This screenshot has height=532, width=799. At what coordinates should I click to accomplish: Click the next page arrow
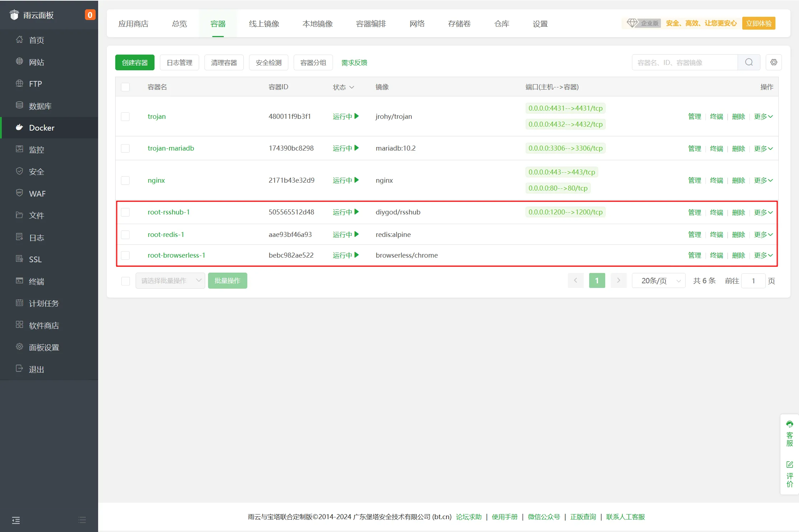(x=618, y=280)
